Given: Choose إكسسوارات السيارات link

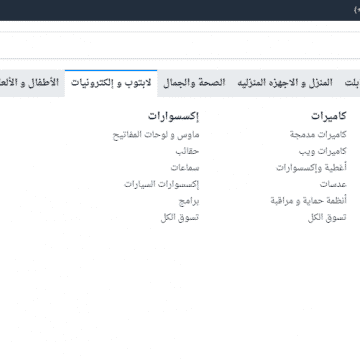Looking at the screenshot, I should pos(162,184).
